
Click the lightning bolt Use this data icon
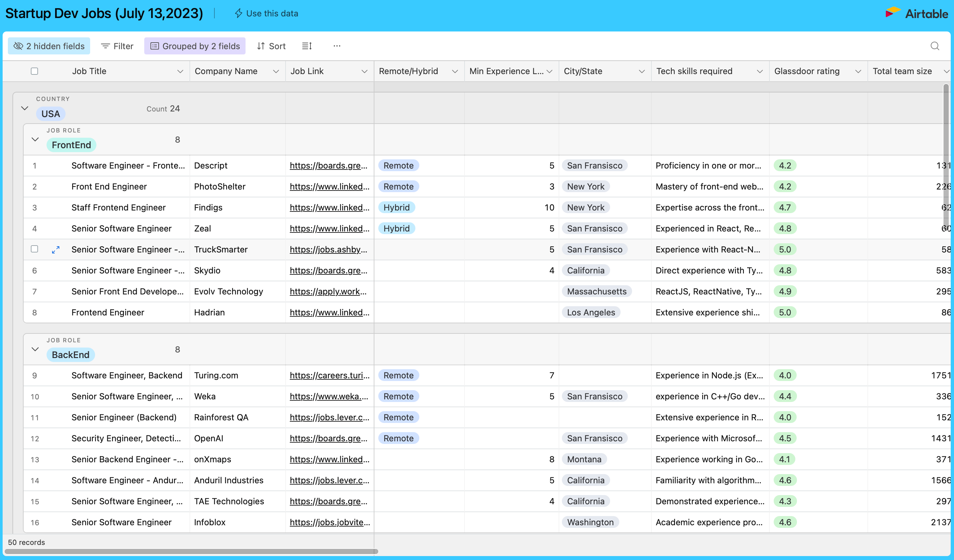pyautogui.click(x=239, y=13)
